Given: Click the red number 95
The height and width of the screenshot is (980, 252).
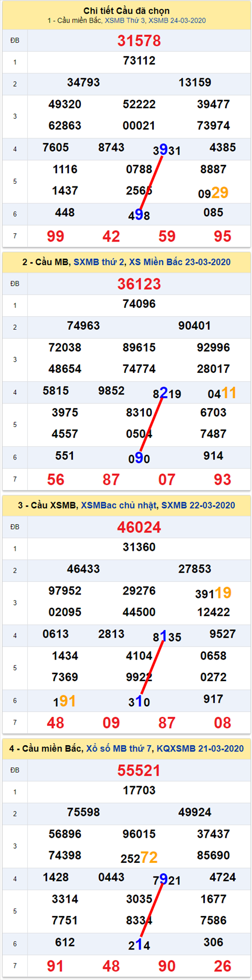Looking at the screenshot, I should [x=223, y=236].
